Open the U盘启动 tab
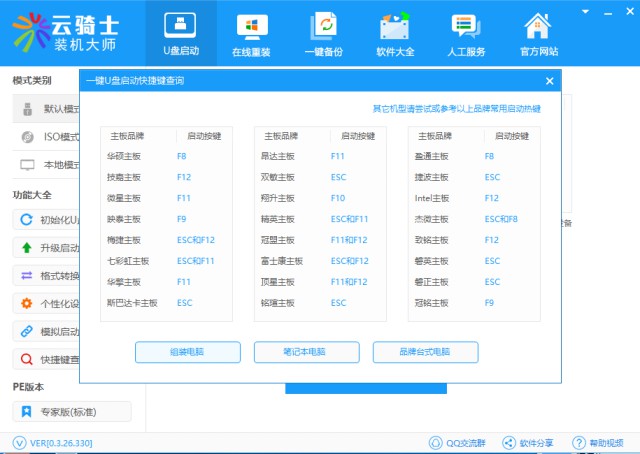Screen dimensions: 640x454 point(181,33)
